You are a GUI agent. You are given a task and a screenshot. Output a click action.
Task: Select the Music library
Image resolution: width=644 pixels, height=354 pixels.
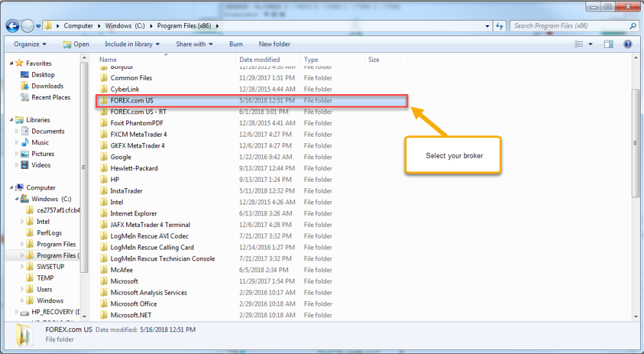tap(40, 143)
